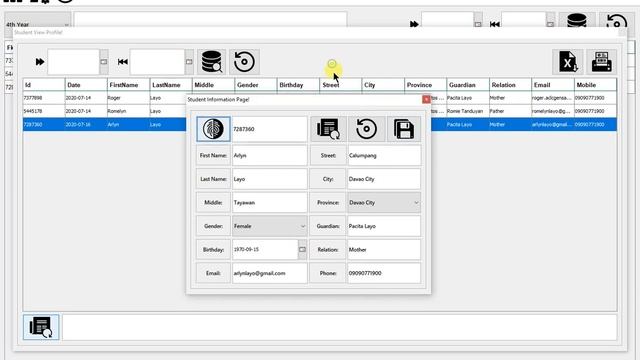Click the fast-forward arrow icon in Student View Profile
640x360 pixels.
[40, 62]
